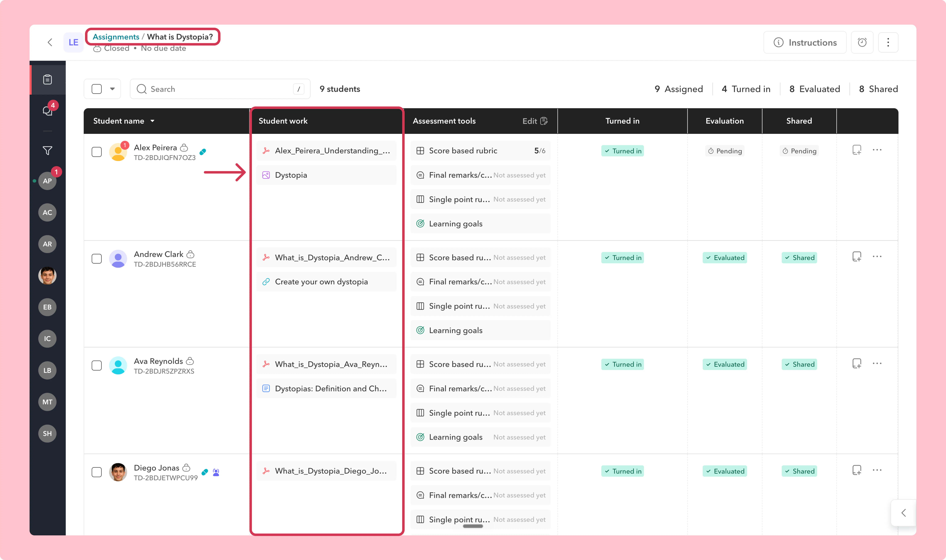The height and width of the screenshot is (560, 946).
Task: Click Andrew Clark's Evaluated status badge
Action: click(725, 258)
